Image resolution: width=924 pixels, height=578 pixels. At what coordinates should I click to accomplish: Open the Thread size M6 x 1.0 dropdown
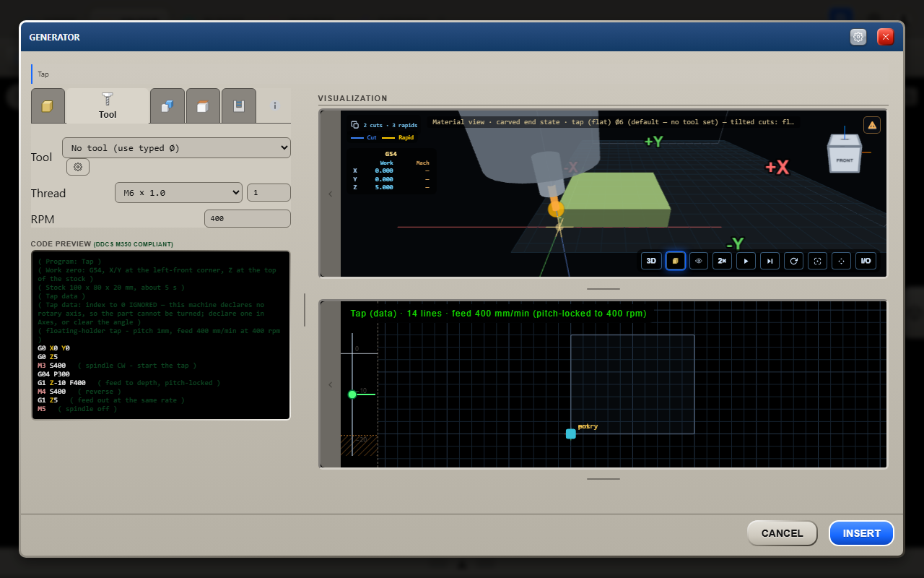coord(178,193)
